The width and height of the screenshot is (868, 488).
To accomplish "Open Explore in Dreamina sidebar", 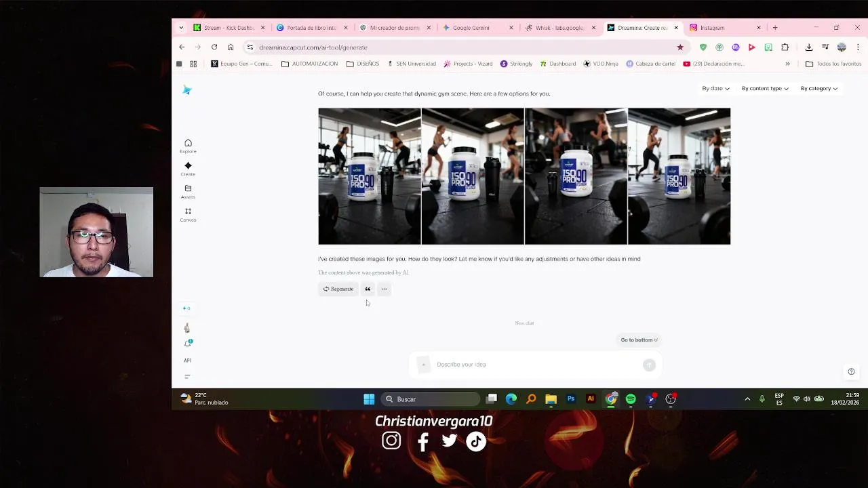I will click(x=188, y=146).
